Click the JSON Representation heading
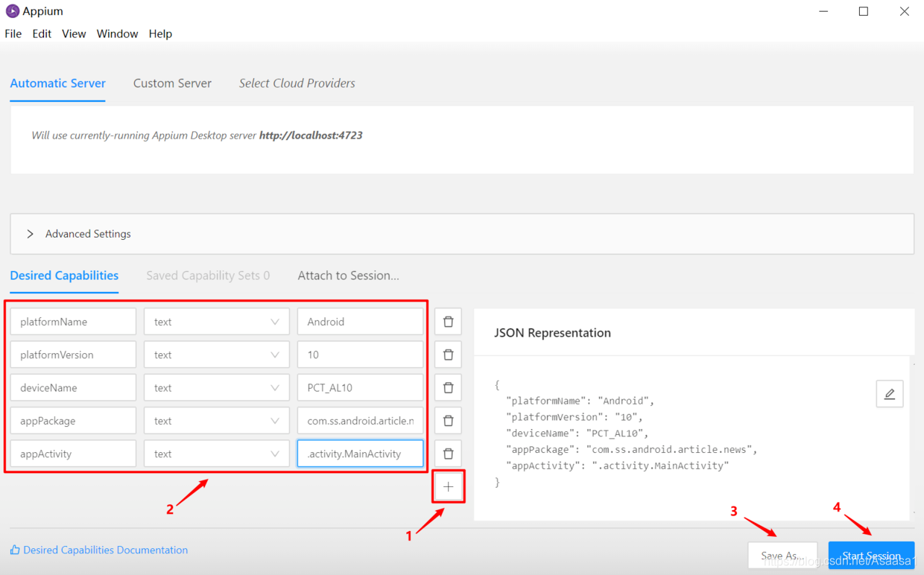 (552, 333)
